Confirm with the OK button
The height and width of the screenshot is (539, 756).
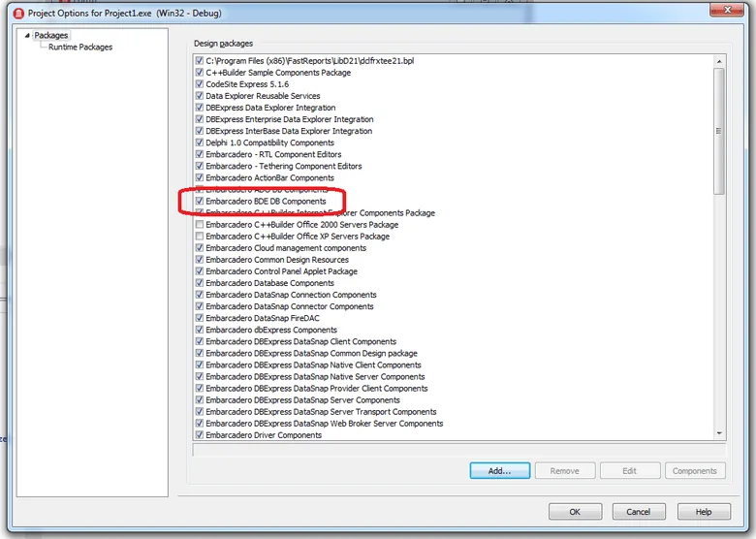coord(575,512)
